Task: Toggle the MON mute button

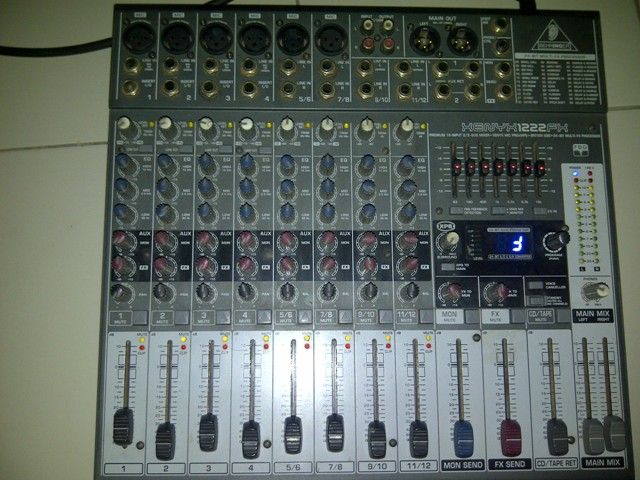Action: (x=472, y=317)
